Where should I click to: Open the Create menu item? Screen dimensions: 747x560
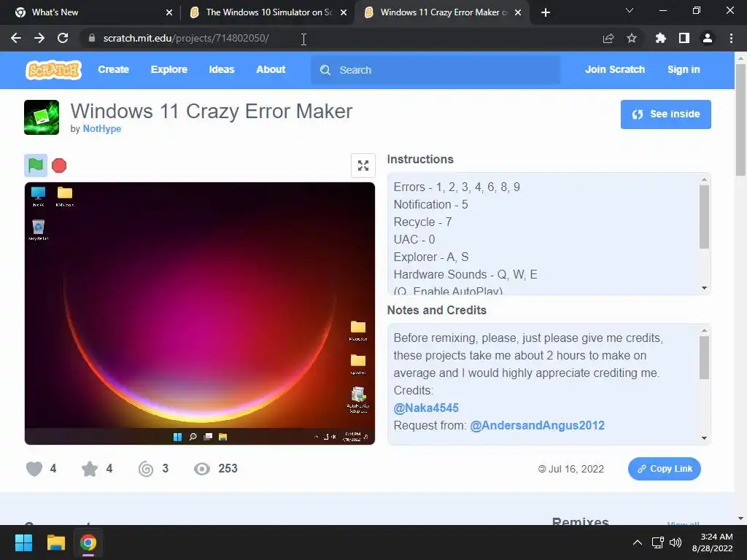tap(113, 69)
